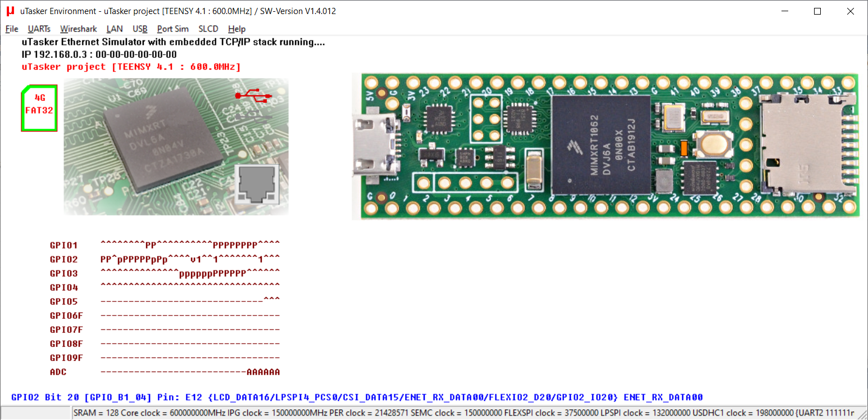Open the SLCD menu
This screenshot has width=868, height=420.
point(208,29)
